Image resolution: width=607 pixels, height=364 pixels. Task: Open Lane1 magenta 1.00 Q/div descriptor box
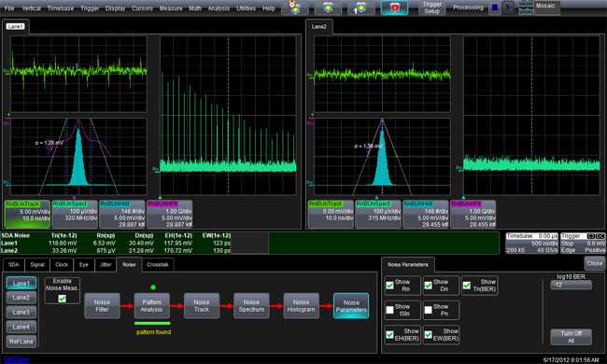170,214
